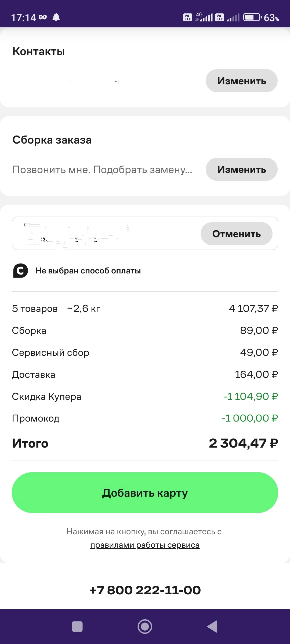Click the green Добавить карту button
The height and width of the screenshot is (644, 290).
click(x=145, y=493)
